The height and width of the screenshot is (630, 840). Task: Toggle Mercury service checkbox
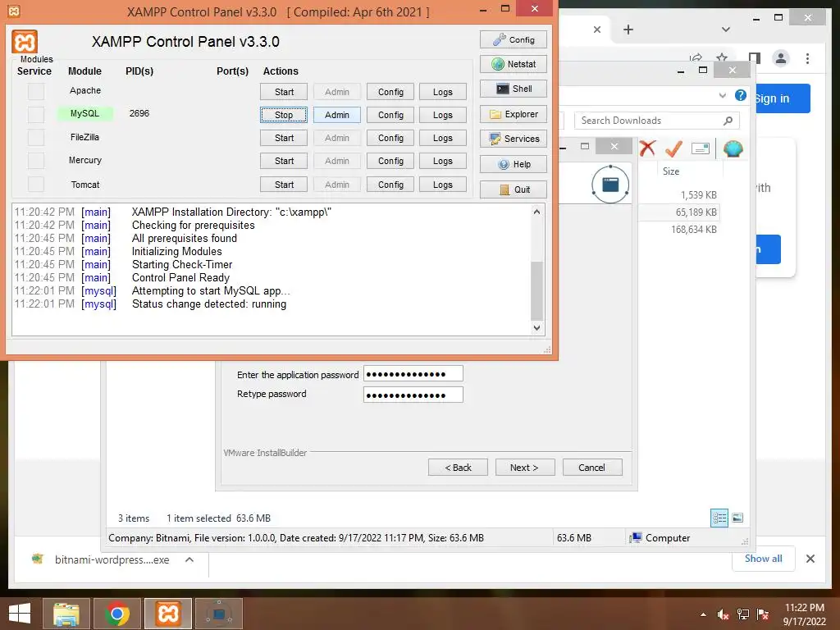(x=36, y=161)
